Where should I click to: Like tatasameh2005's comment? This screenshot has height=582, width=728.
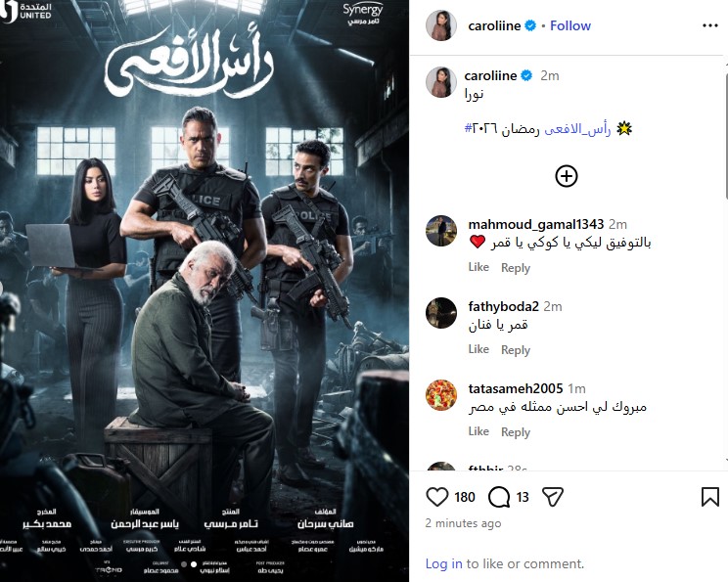click(478, 431)
